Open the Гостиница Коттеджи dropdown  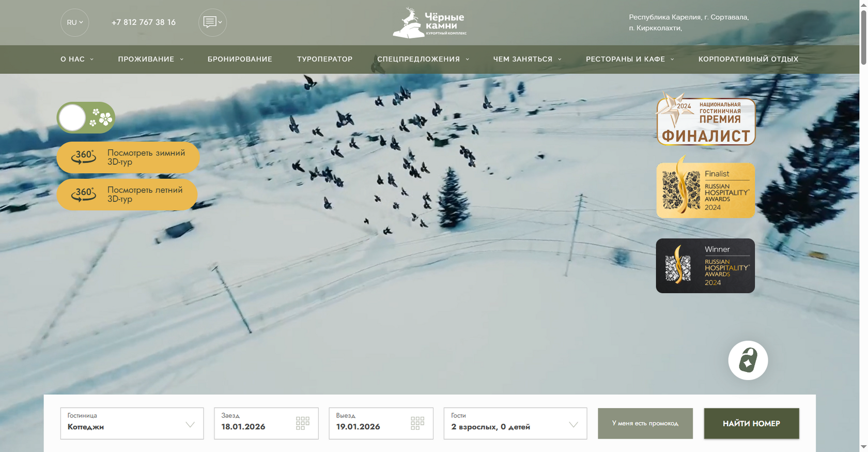(x=132, y=424)
